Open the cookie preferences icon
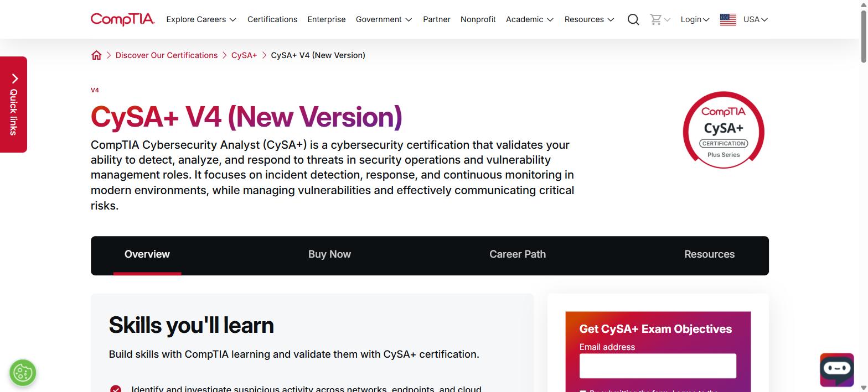 (x=23, y=372)
